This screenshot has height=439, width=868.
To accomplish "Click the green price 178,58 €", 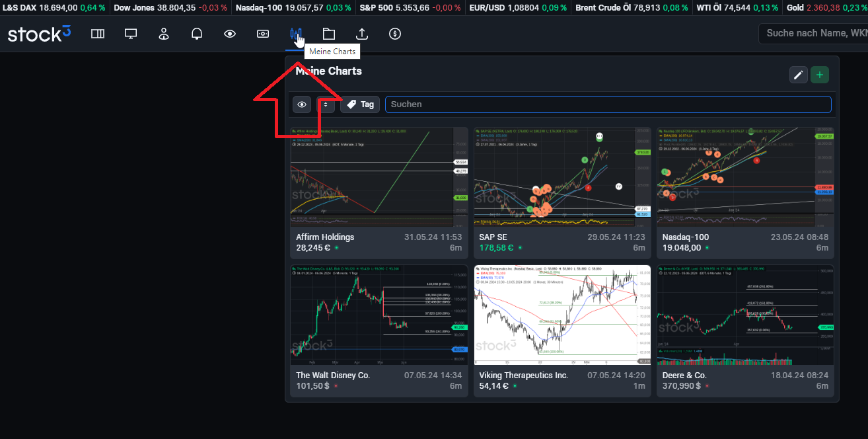I will click(x=497, y=248).
